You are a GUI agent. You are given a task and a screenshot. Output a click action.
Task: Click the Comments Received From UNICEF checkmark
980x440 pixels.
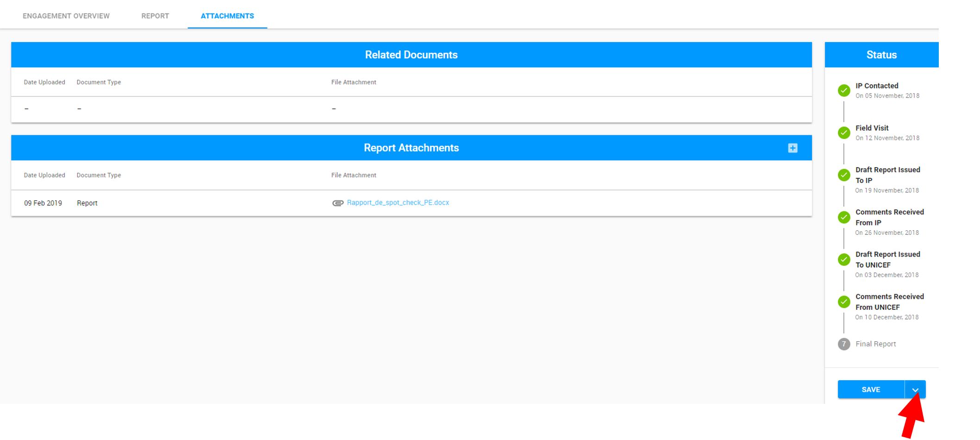pyautogui.click(x=844, y=302)
